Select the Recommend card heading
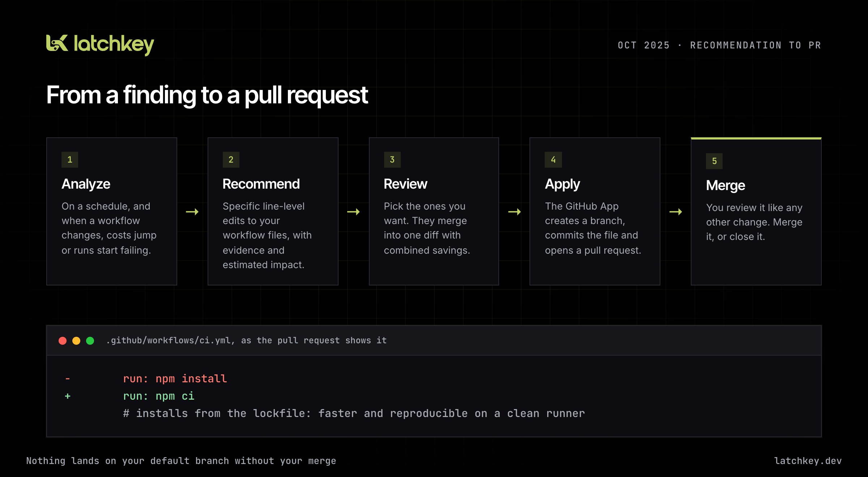This screenshot has height=477, width=868. (261, 184)
